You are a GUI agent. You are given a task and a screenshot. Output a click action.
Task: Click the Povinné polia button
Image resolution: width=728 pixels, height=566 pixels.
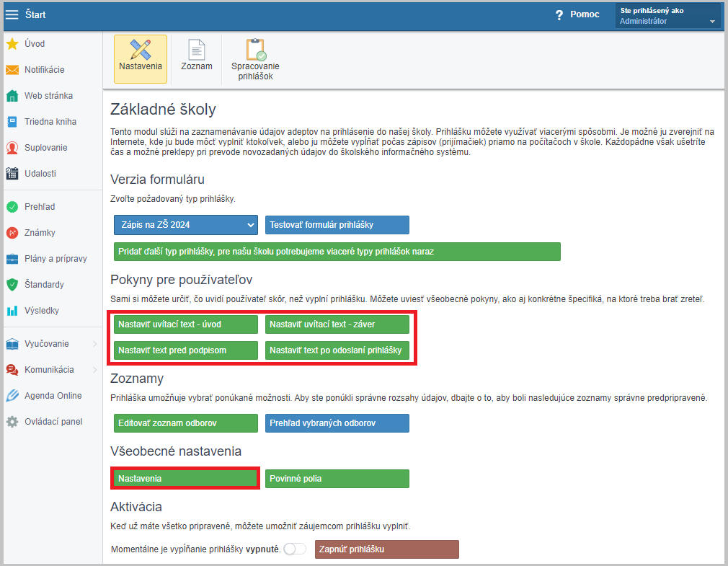(337, 479)
